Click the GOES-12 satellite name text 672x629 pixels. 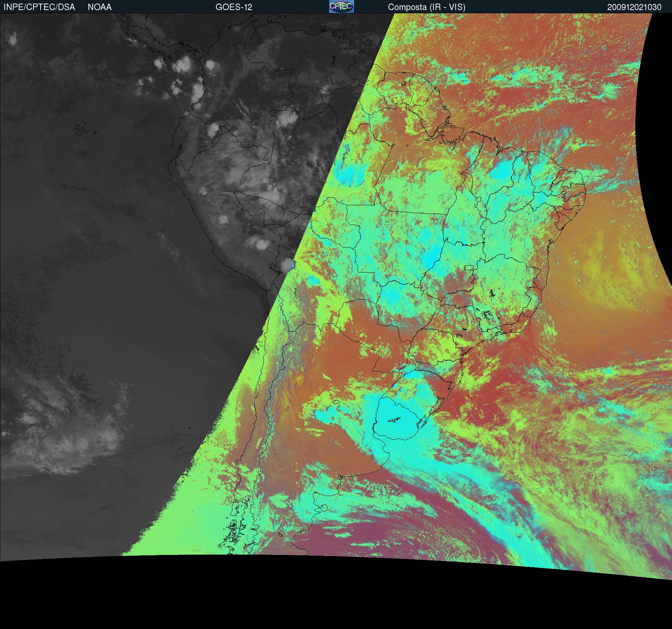[234, 7]
